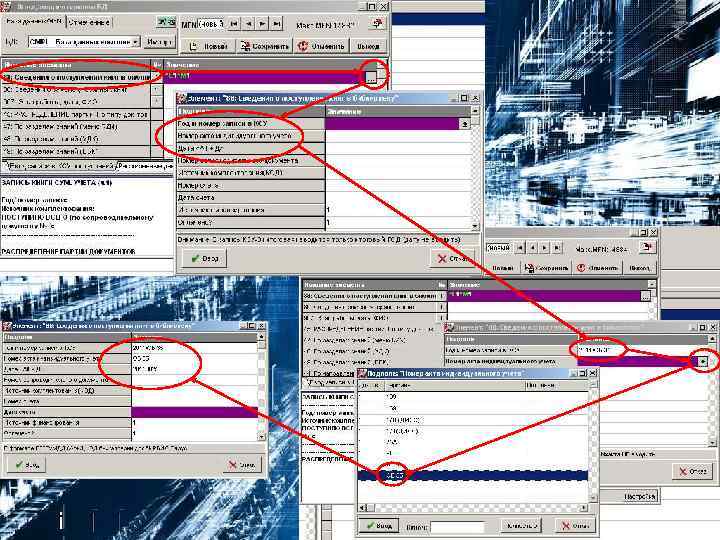
Task: Select the highlighted dark-blue row in Подполе list
Action: click(x=473, y=476)
